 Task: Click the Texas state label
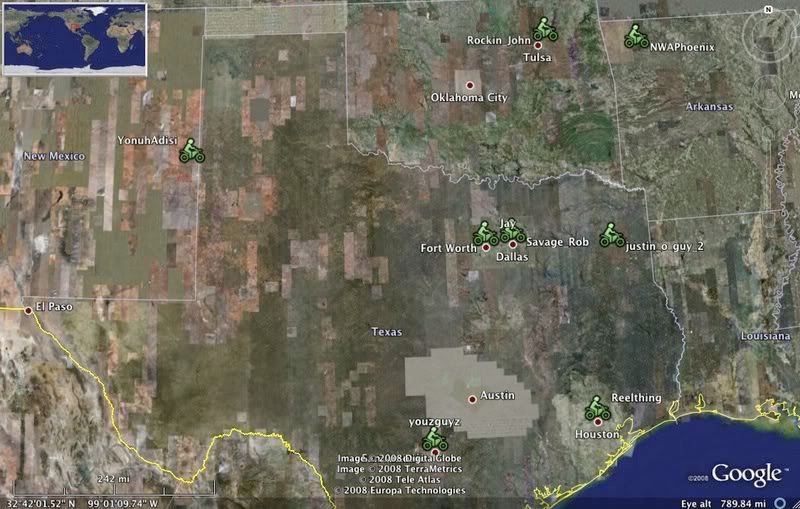[x=387, y=332]
